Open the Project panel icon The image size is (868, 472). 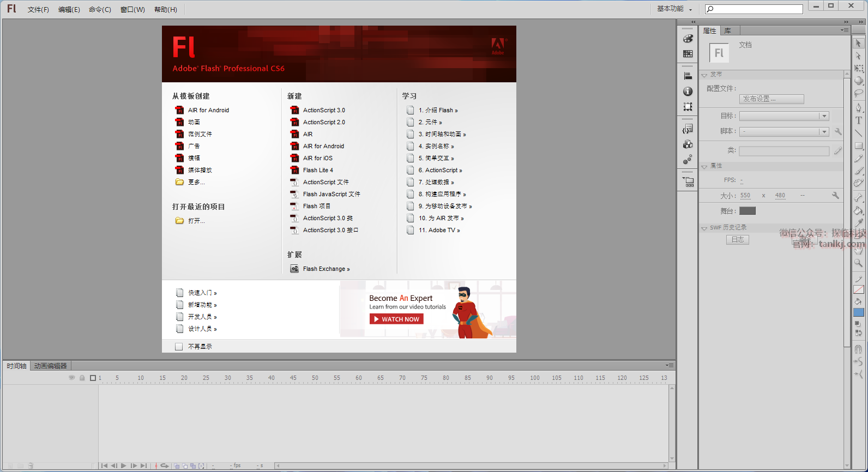point(688,182)
